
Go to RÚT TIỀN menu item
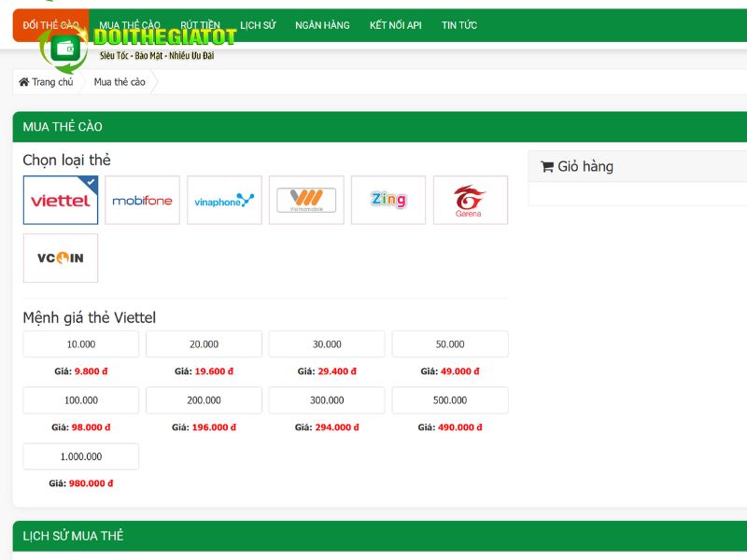pyautogui.click(x=200, y=25)
